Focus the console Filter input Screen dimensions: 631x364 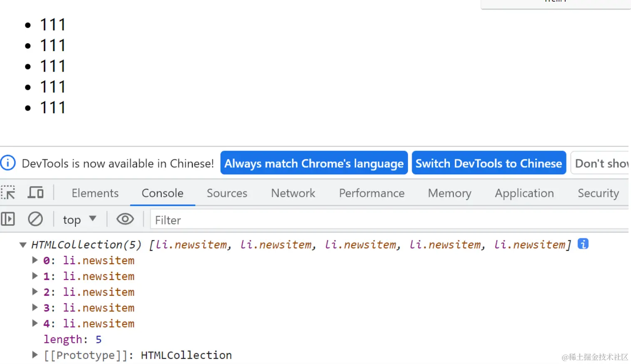[389, 219]
